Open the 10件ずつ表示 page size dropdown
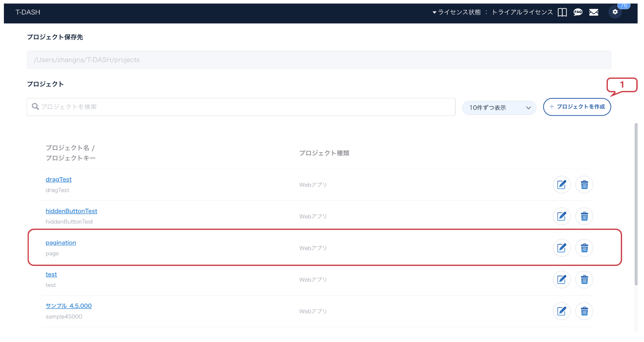The height and width of the screenshot is (342, 644). [499, 108]
